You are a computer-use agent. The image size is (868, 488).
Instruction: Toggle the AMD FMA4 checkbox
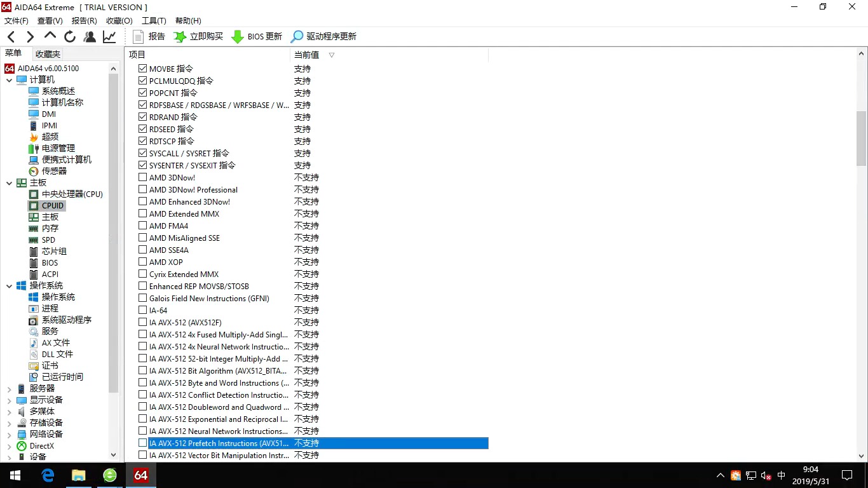pyautogui.click(x=142, y=226)
